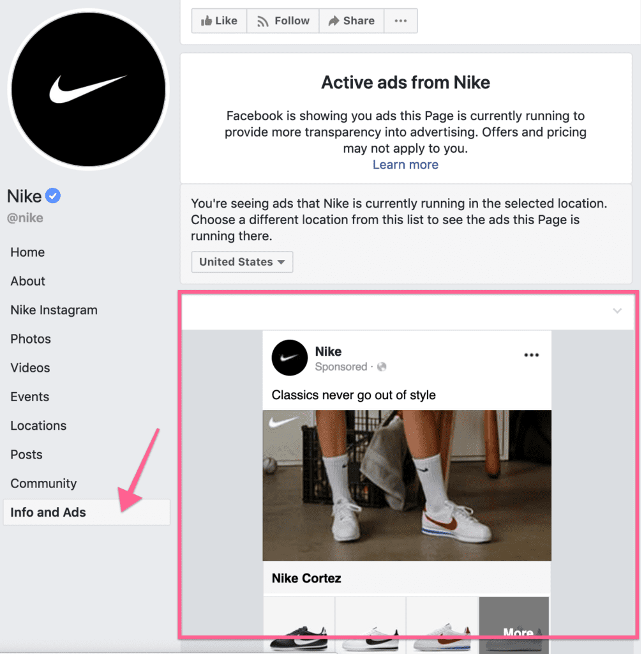Select Info and Ads in sidebar

coord(87,512)
